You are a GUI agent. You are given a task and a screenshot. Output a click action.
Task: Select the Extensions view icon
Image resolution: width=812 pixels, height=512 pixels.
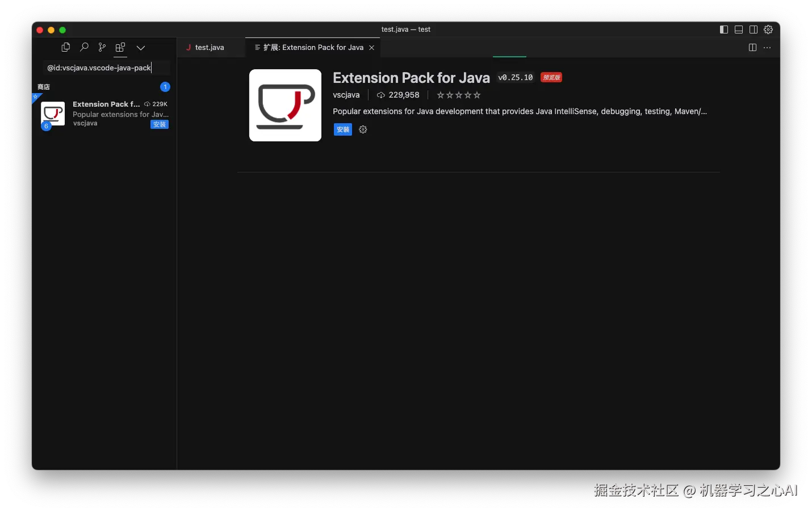click(x=120, y=47)
